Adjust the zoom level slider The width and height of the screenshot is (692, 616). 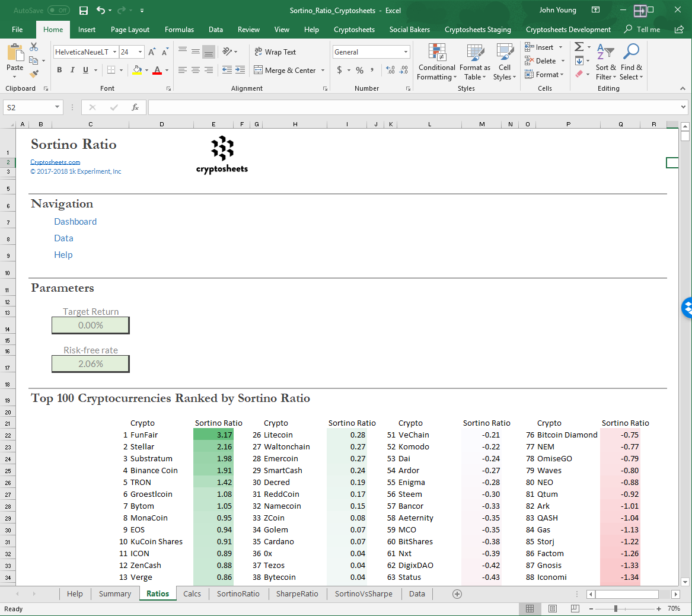(616, 609)
